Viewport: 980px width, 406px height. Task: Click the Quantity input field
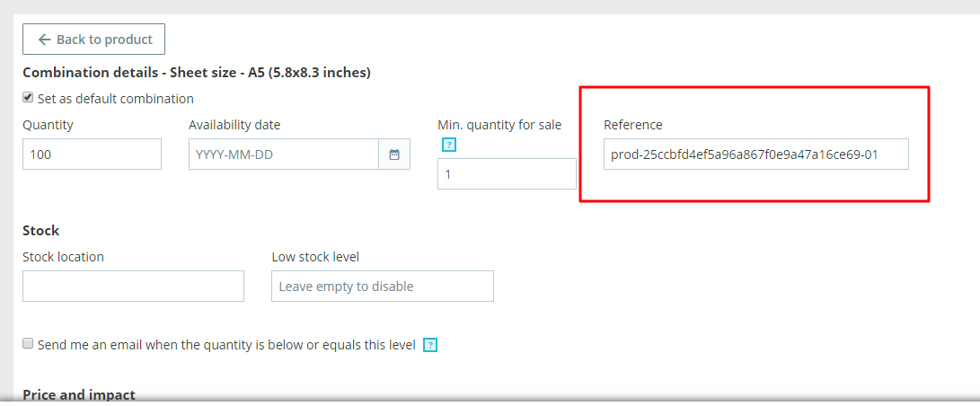pos(92,154)
